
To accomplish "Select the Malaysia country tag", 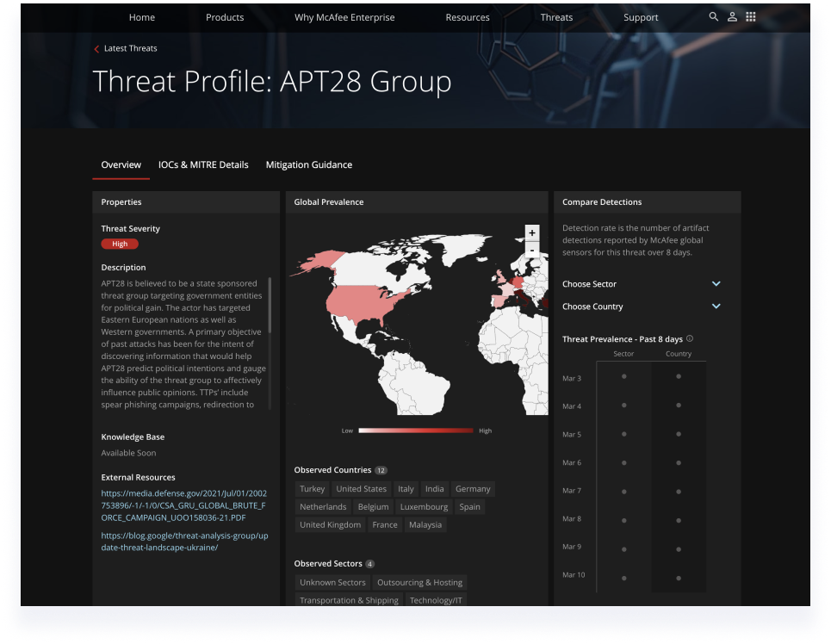I will pos(425,524).
